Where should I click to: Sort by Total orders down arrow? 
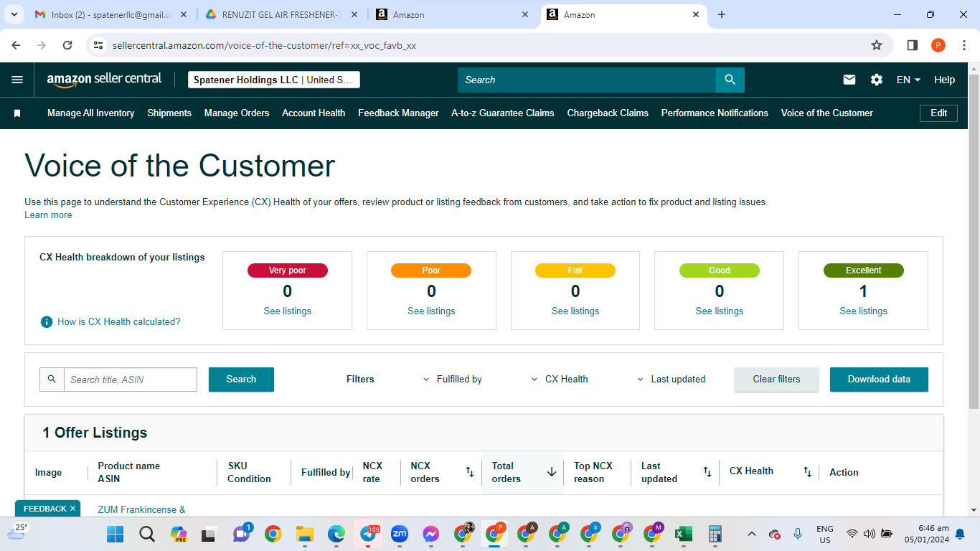pos(552,472)
